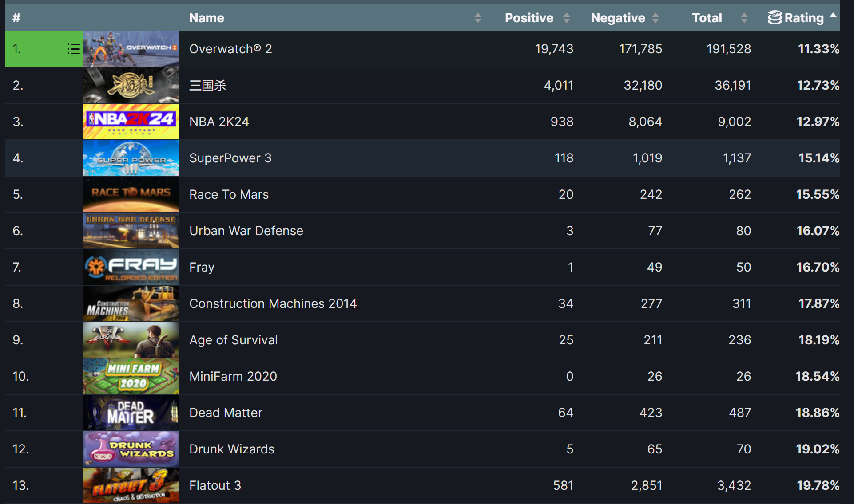The image size is (854, 504).
Task: Open the Drunk Wizards thumbnail
Action: [131, 449]
